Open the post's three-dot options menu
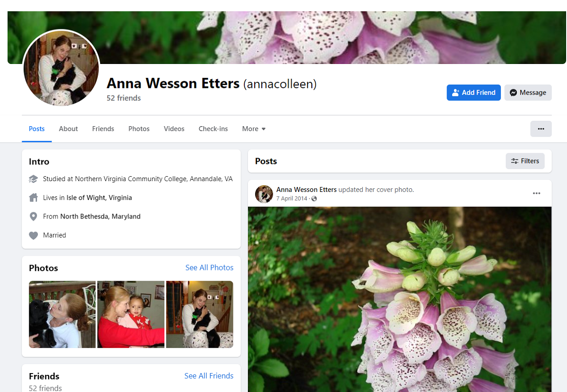The image size is (567, 392). [x=536, y=193]
